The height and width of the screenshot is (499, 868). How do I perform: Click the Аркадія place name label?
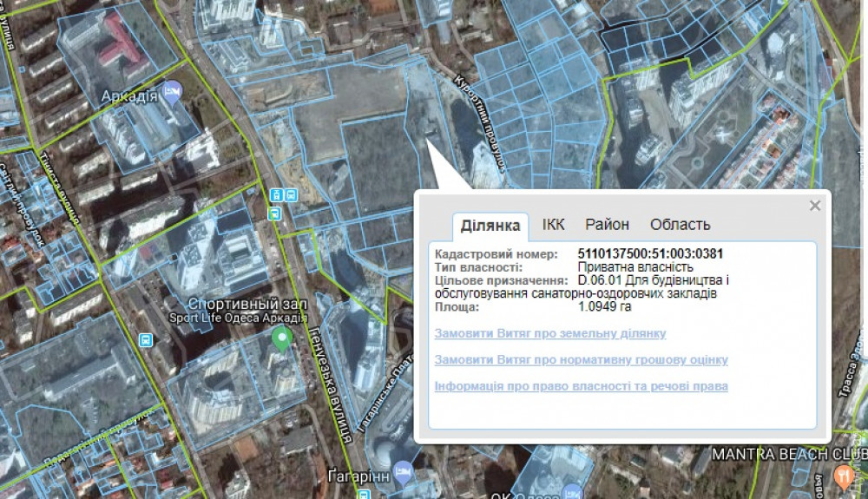point(128,96)
